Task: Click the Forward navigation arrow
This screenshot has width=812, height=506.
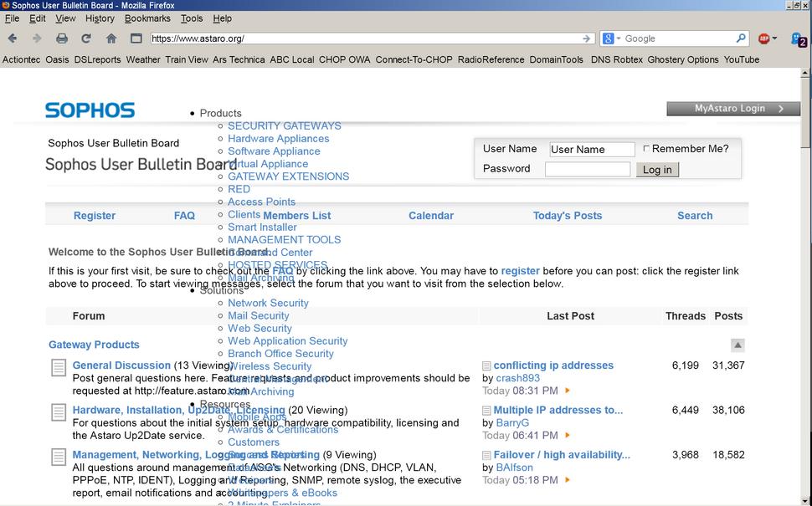Action: pyautogui.click(x=37, y=38)
